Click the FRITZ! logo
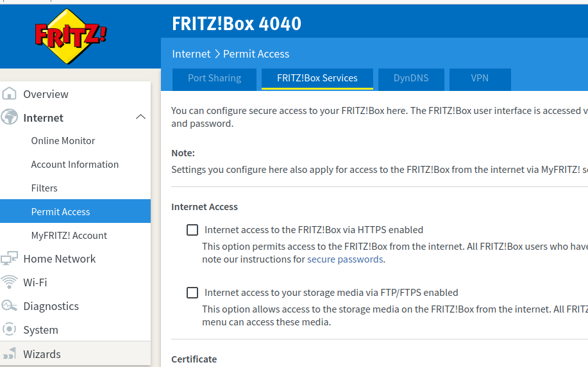The height and width of the screenshot is (367, 588). (x=71, y=36)
